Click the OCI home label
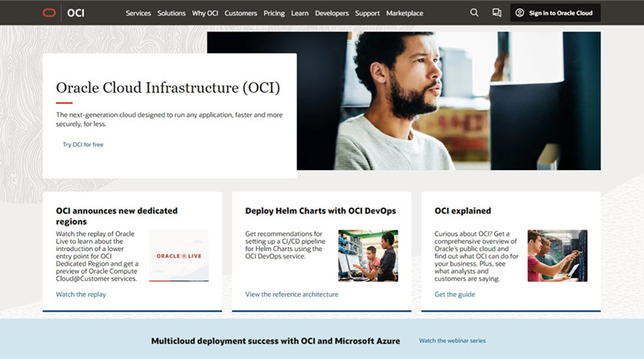 tap(76, 13)
